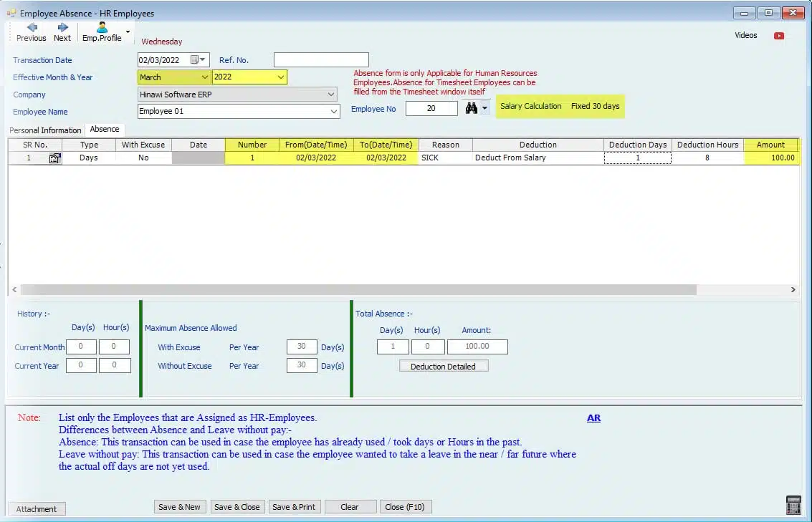Viewport: 812px width, 522px height.
Task: Click With Excuse Per Year days field
Action: (x=302, y=347)
